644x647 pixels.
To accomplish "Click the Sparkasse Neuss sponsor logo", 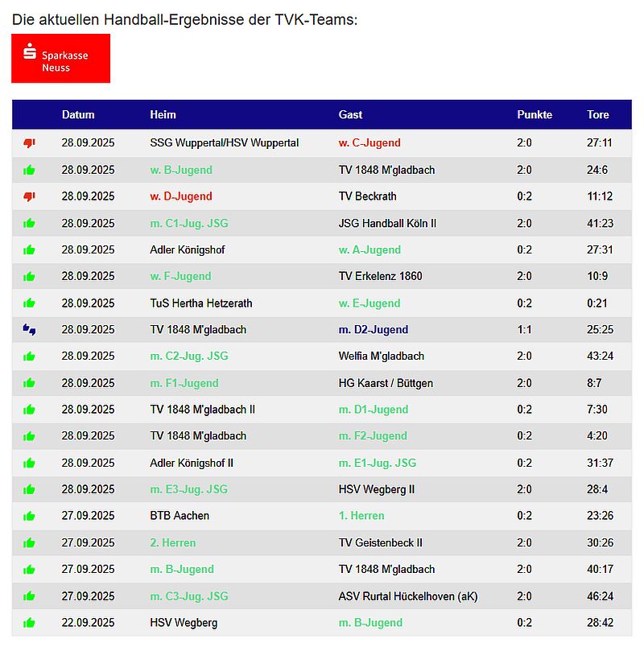I will (60, 58).
